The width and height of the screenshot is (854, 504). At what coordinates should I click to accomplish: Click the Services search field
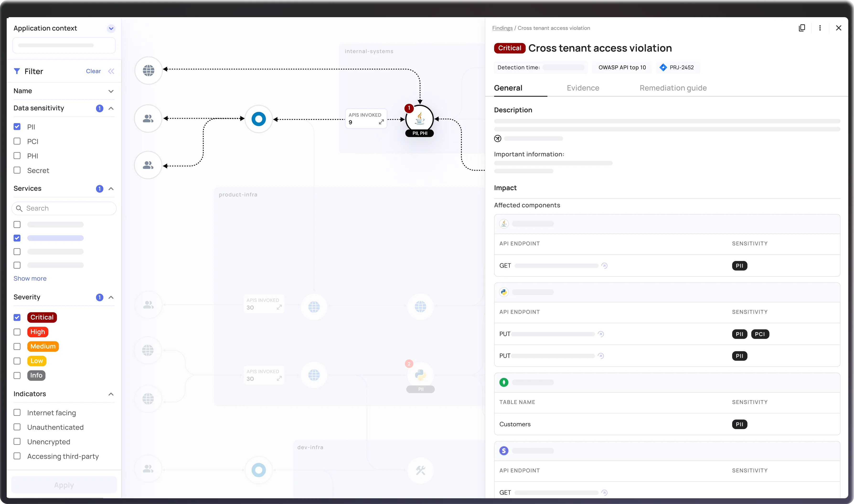coord(64,208)
